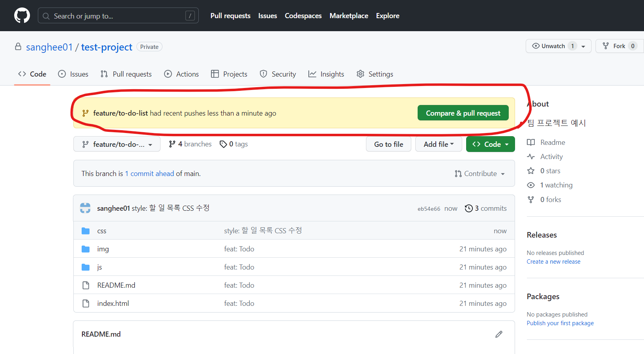Viewport: 644px width, 354px height.
Task: Click the sanghee01 avatar in commit header
Action: 85,208
